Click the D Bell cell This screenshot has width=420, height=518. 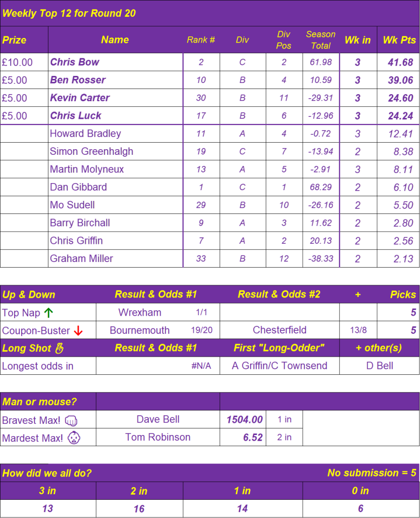[380, 366]
